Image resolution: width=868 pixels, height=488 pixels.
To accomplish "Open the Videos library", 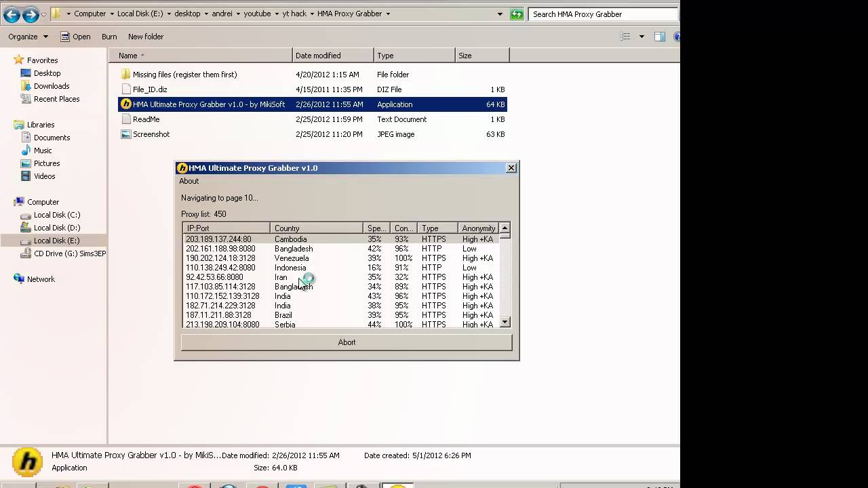I will point(44,176).
